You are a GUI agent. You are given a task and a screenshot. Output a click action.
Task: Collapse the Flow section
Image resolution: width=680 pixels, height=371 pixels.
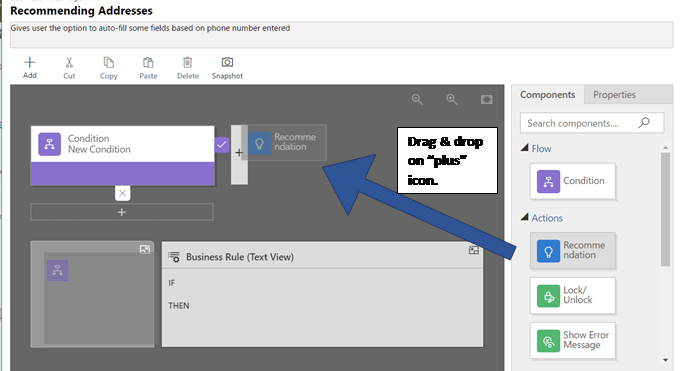[525, 148]
